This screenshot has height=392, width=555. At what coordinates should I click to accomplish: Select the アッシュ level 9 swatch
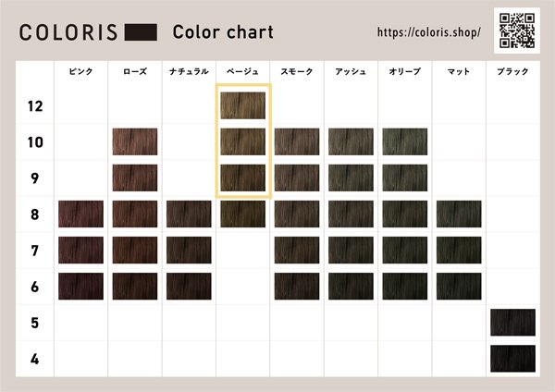(x=351, y=178)
